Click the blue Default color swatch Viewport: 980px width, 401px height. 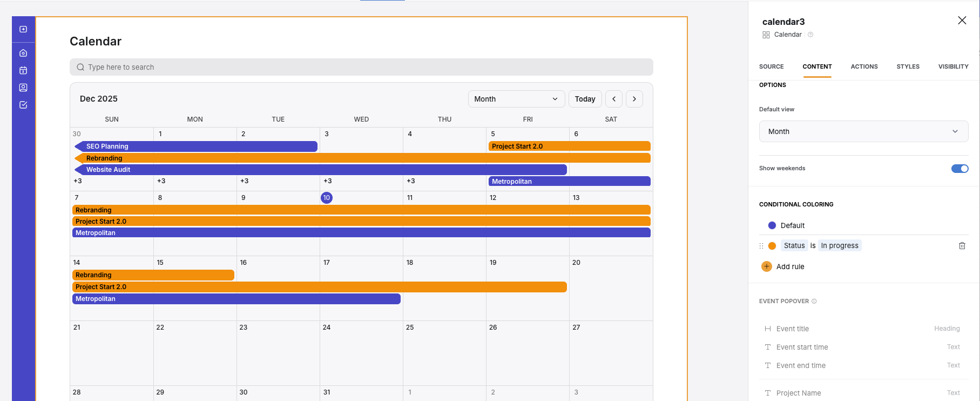tap(772, 225)
